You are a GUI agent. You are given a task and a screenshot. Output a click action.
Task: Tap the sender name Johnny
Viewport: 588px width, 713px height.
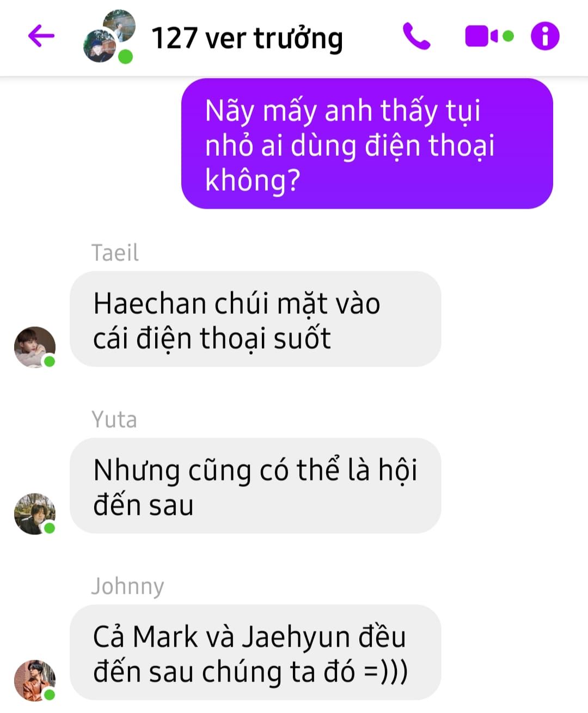point(127,587)
